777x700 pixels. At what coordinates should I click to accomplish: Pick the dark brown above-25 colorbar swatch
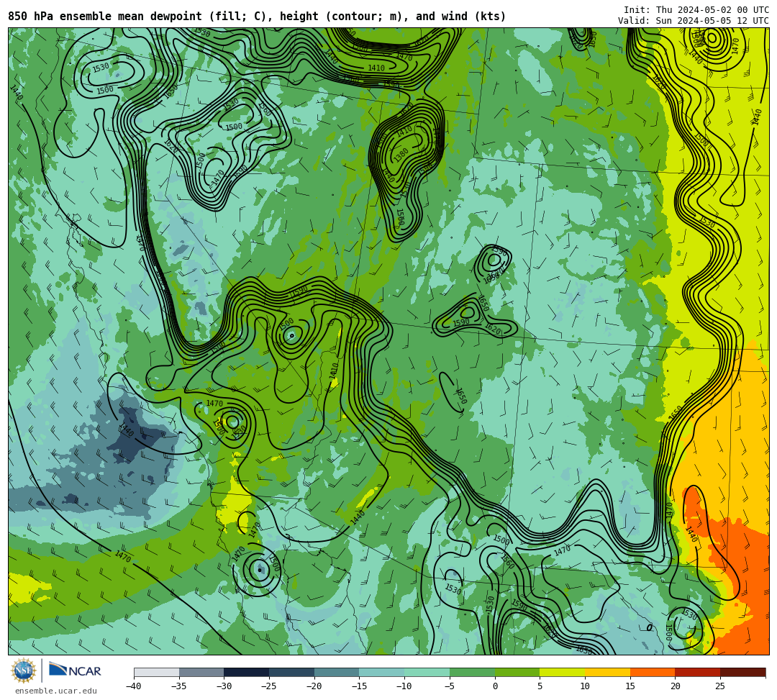click(x=742, y=672)
